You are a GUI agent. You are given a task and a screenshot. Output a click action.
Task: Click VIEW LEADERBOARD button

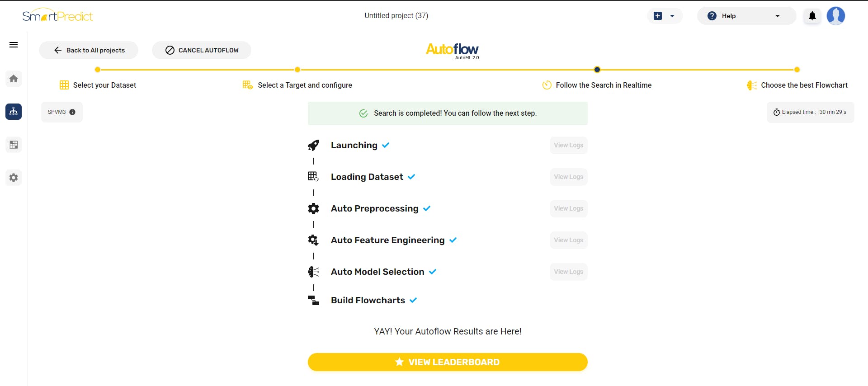coord(448,362)
